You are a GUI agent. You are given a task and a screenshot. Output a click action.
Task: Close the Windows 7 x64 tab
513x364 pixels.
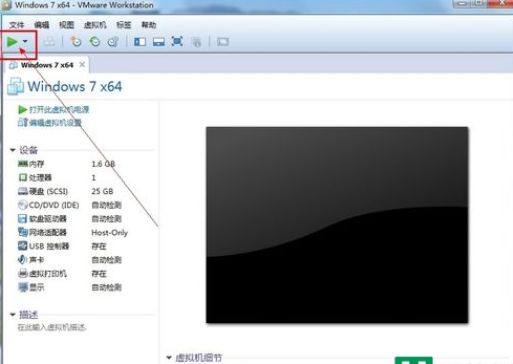pyautogui.click(x=82, y=65)
